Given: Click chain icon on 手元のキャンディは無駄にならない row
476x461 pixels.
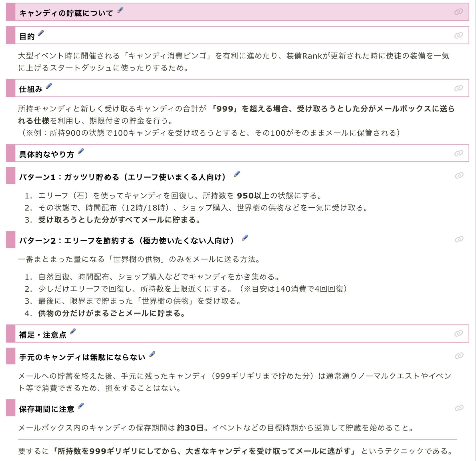Looking at the screenshot, I should [459, 356].
